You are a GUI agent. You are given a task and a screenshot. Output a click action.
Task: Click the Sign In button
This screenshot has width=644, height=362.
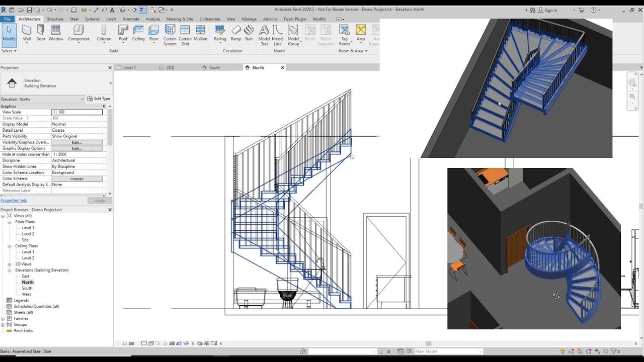pyautogui.click(x=547, y=10)
